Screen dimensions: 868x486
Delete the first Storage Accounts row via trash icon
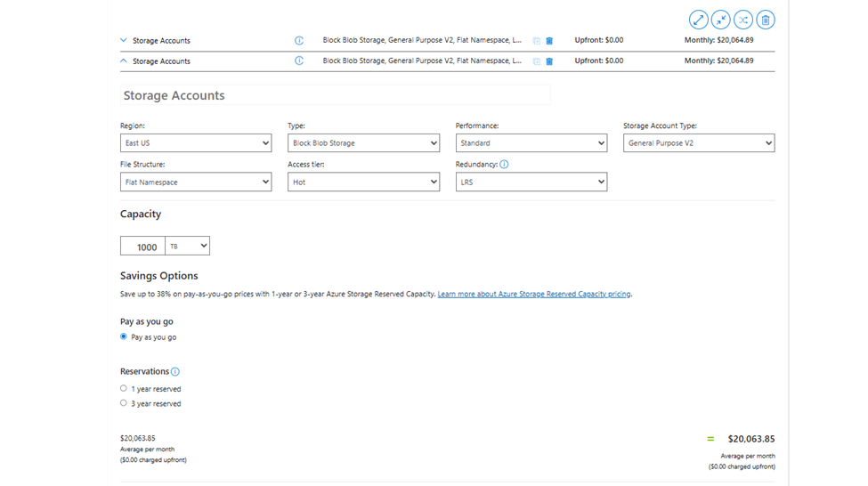coord(549,40)
